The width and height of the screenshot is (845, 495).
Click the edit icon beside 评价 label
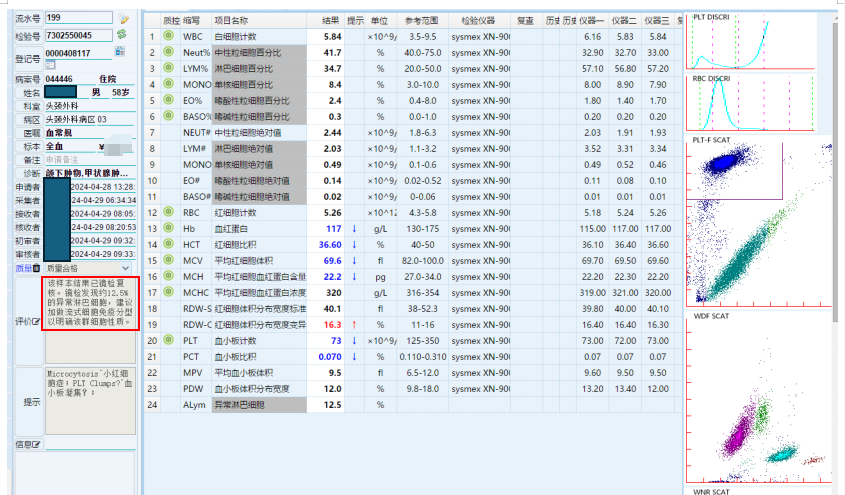pyautogui.click(x=36, y=322)
